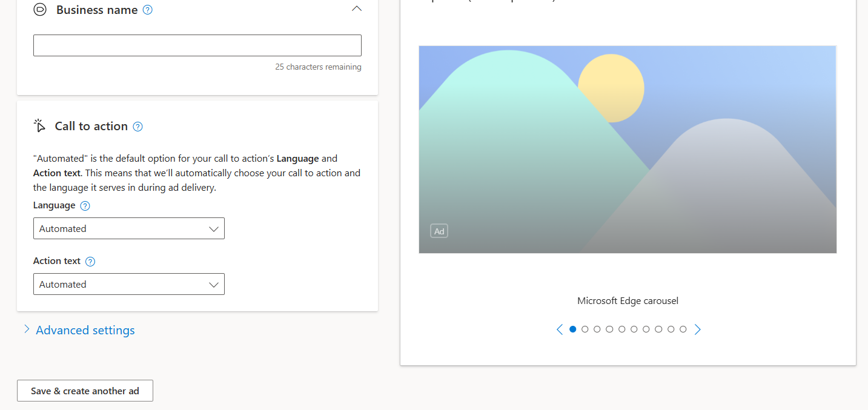Select the ninth carousel page dot

pyautogui.click(x=671, y=329)
